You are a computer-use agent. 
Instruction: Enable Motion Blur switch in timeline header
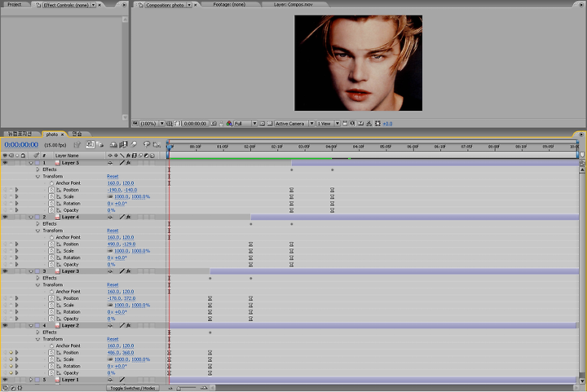click(133, 145)
